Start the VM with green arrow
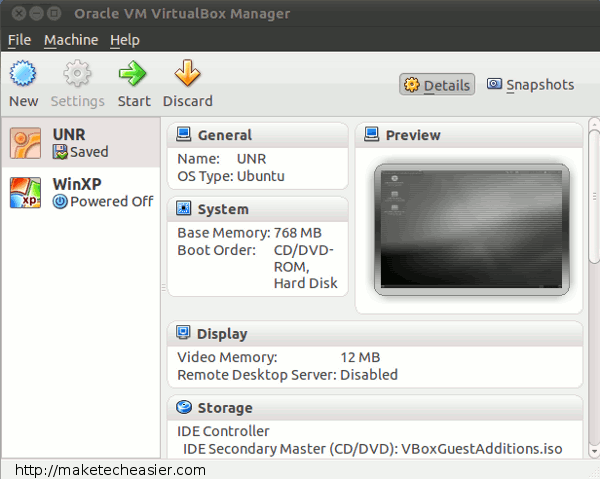Viewport: 600px width, 479px height. [133, 75]
